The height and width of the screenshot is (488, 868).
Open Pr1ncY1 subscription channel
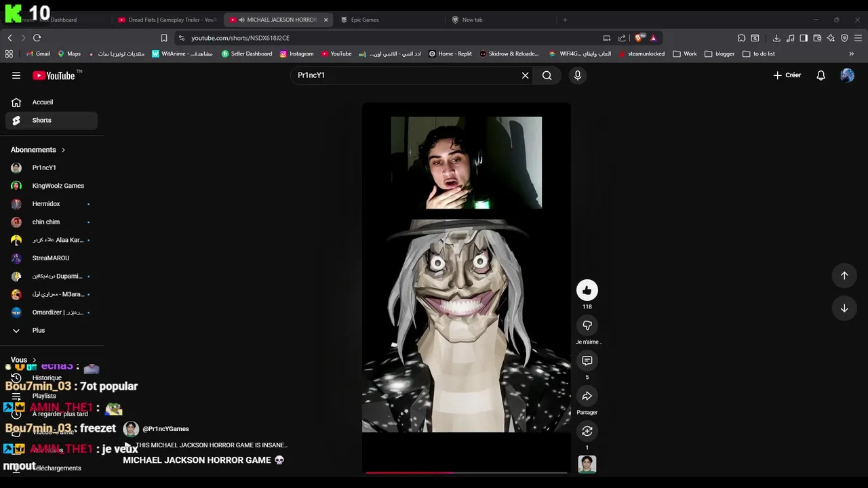[x=52, y=167]
